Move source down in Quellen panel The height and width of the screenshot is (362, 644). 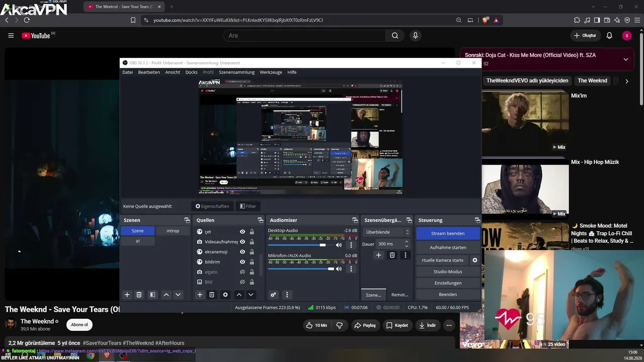pyautogui.click(x=251, y=295)
